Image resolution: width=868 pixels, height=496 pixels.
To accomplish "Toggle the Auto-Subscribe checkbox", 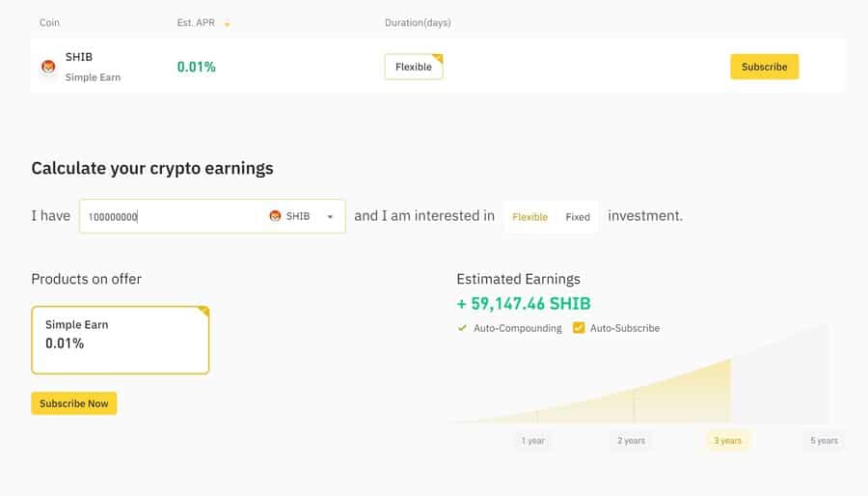I will (x=579, y=328).
